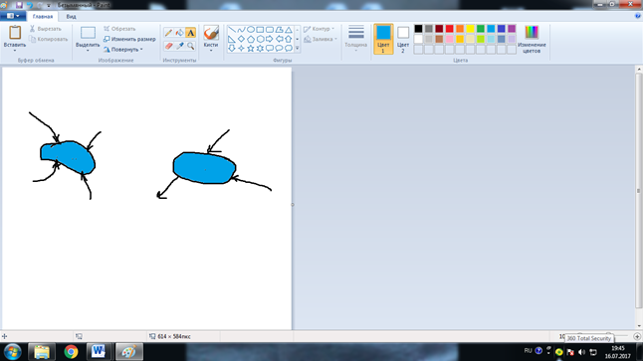The width and height of the screenshot is (644, 362).
Task: Click the volume speaker tray icon
Action: (581, 352)
